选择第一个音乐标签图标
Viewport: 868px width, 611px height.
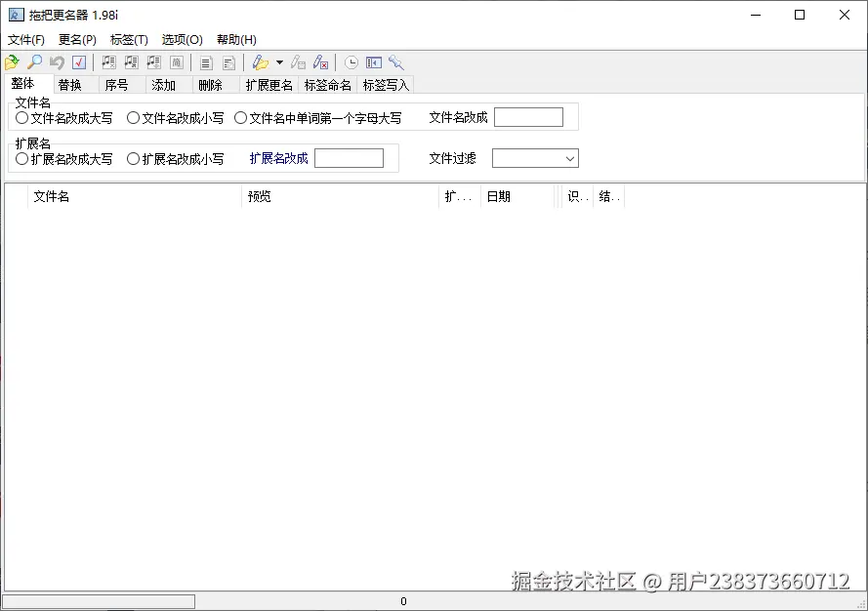[107, 61]
